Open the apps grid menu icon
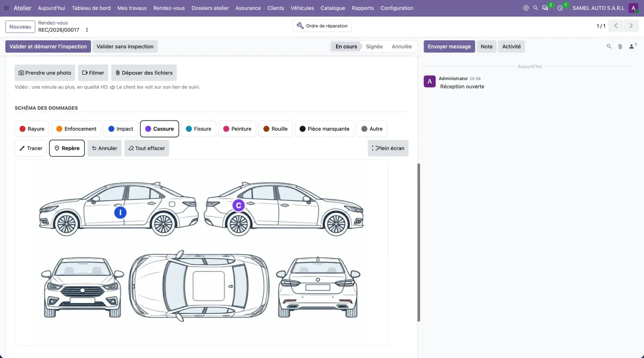Viewport: 644px width, 358px height. pos(6,8)
